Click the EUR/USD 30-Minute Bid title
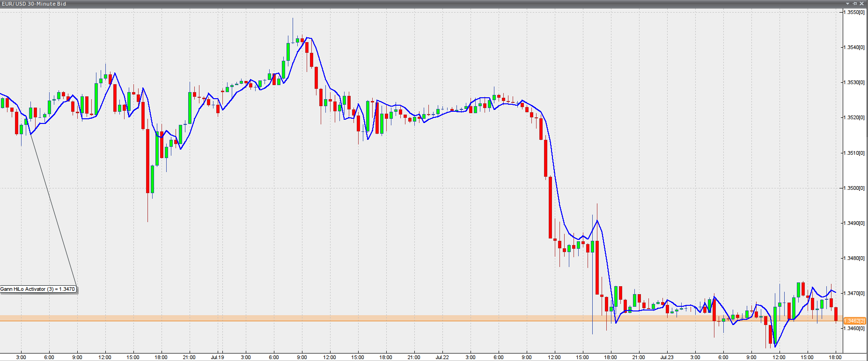 tap(33, 4)
